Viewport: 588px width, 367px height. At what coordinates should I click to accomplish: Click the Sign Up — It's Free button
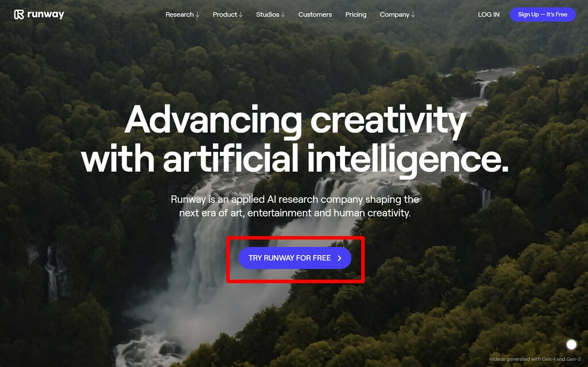point(543,14)
